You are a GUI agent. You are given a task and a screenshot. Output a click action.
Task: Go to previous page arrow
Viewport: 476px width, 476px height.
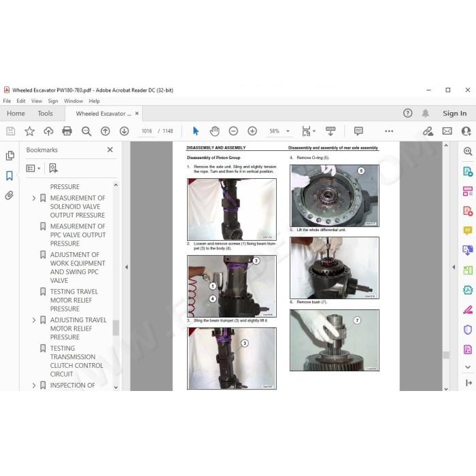coord(105,131)
